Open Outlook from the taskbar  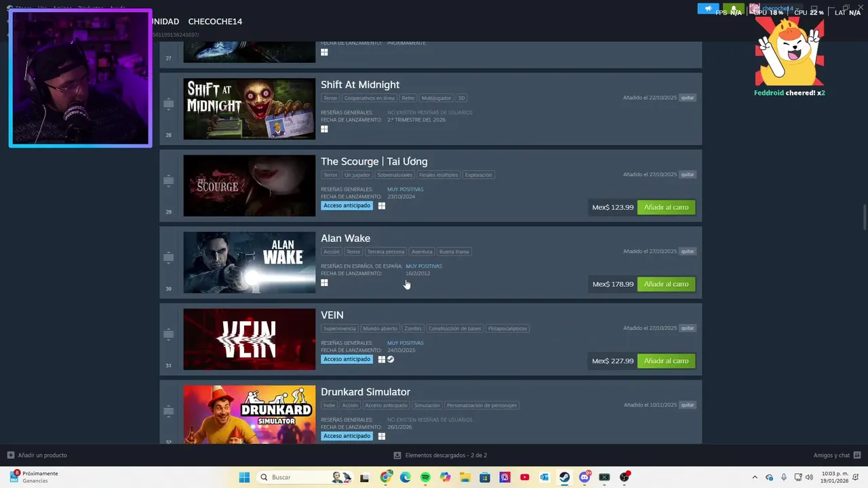pyautogui.click(x=545, y=477)
